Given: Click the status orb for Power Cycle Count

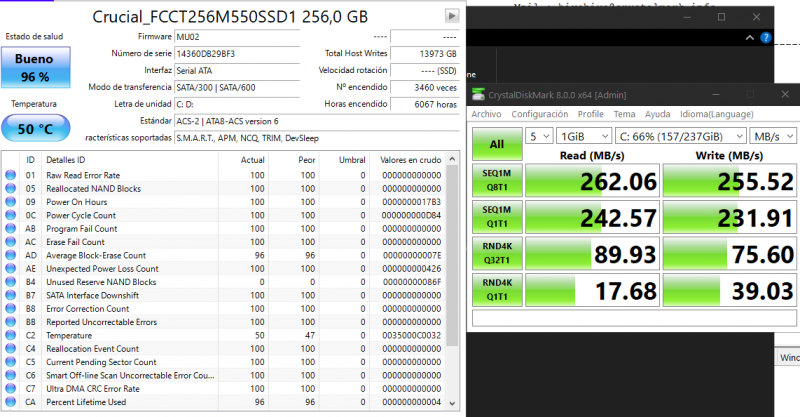Looking at the screenshot, I should (x=10, y=215).
